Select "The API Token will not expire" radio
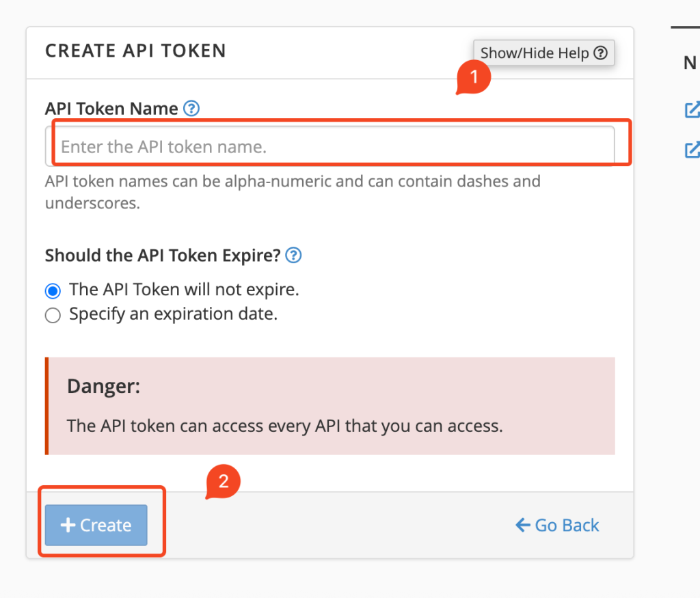 click(x=53, y=291)
